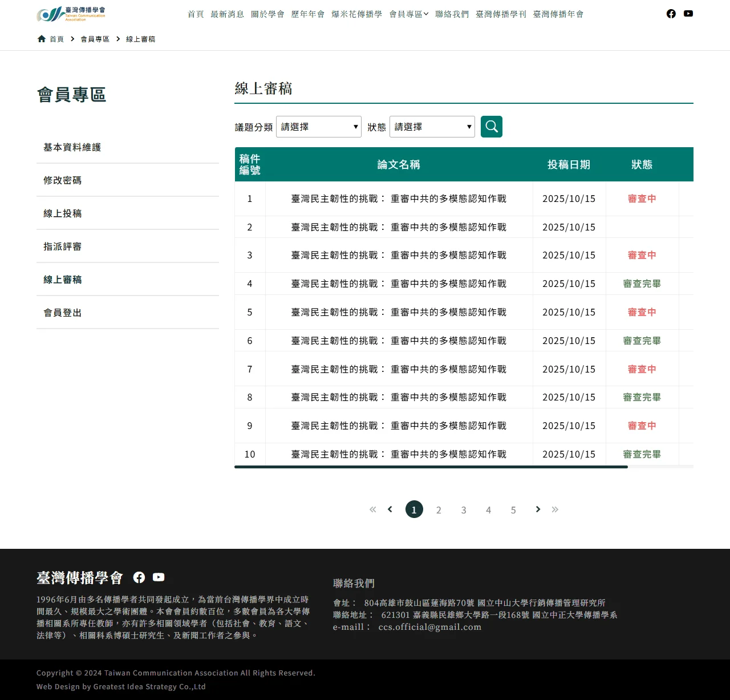Open the 議題分類 dropdown
The height and width of the screenshot is (700, 730).
point(318,126)
